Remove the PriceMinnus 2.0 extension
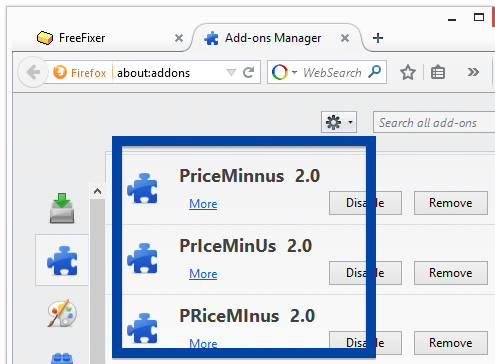 (451, 203)
